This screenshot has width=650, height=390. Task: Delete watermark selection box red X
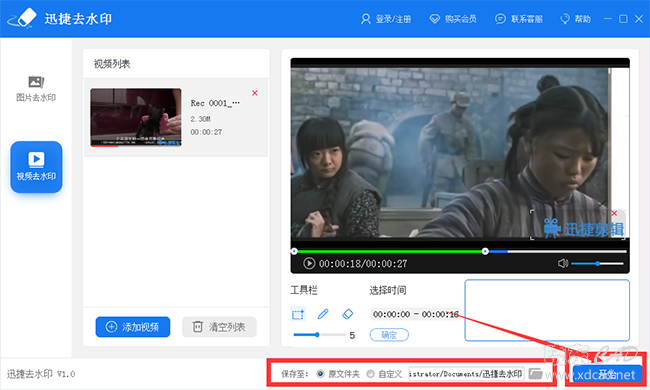[614, 213]
